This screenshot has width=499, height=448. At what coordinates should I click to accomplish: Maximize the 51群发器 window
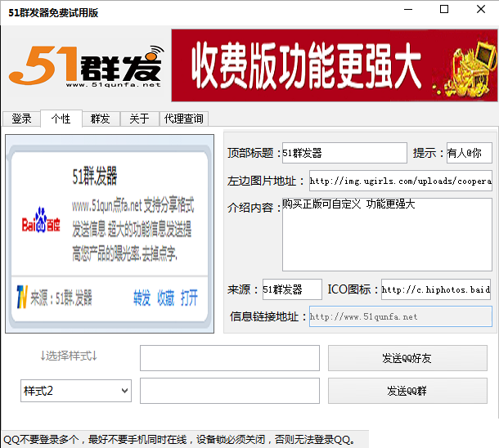(444, 9)
